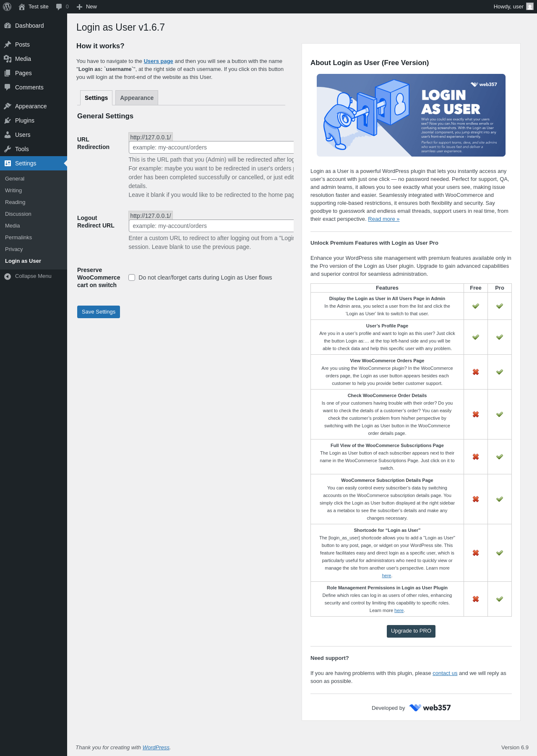537x756 pixels.
Task: Click the Upgrade to PRO button
Action: [411, 631]
